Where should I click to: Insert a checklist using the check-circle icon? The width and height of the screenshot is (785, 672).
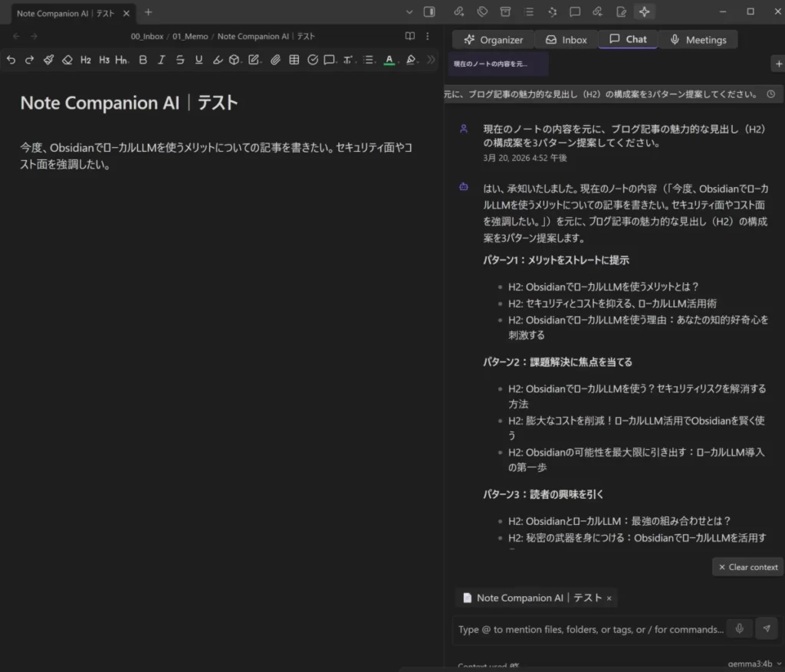pos(312,60)
